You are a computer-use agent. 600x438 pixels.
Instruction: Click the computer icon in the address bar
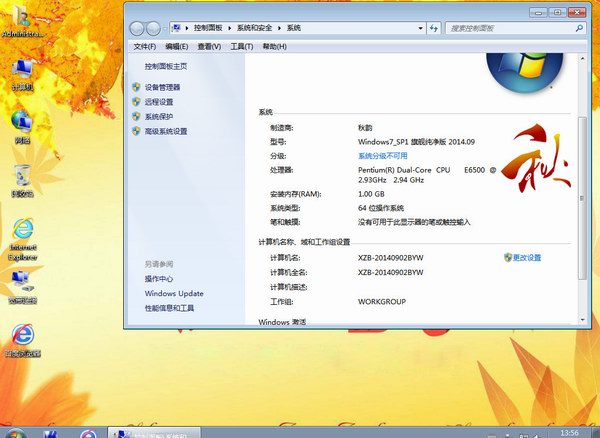(176, 28)
